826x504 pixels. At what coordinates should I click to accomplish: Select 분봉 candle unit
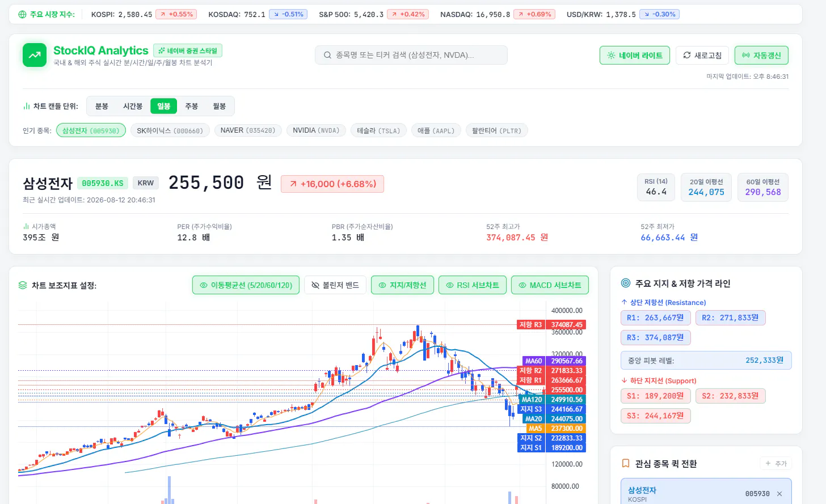point(102,106)
